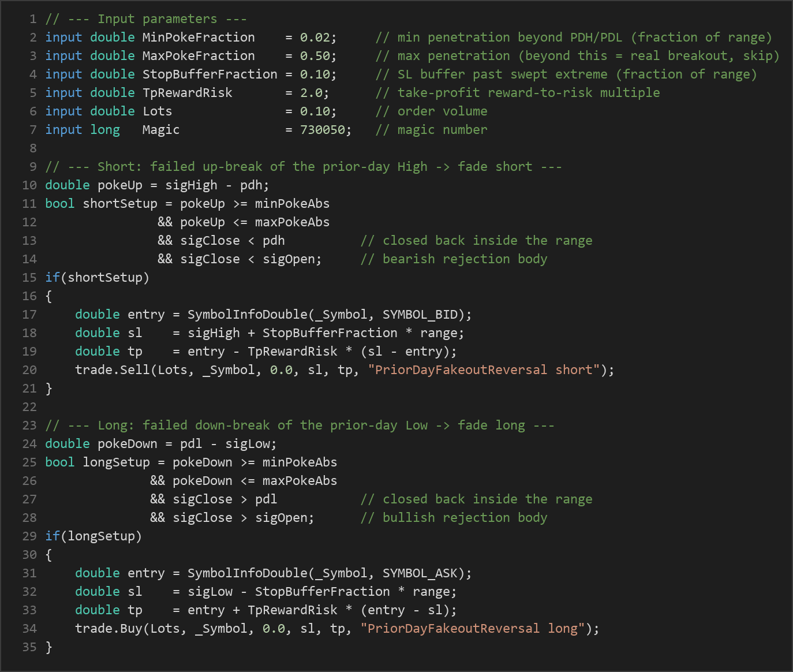This screenshot has height=672, width=793.
Task: Click the Lots input variable name
Action: 158,111
